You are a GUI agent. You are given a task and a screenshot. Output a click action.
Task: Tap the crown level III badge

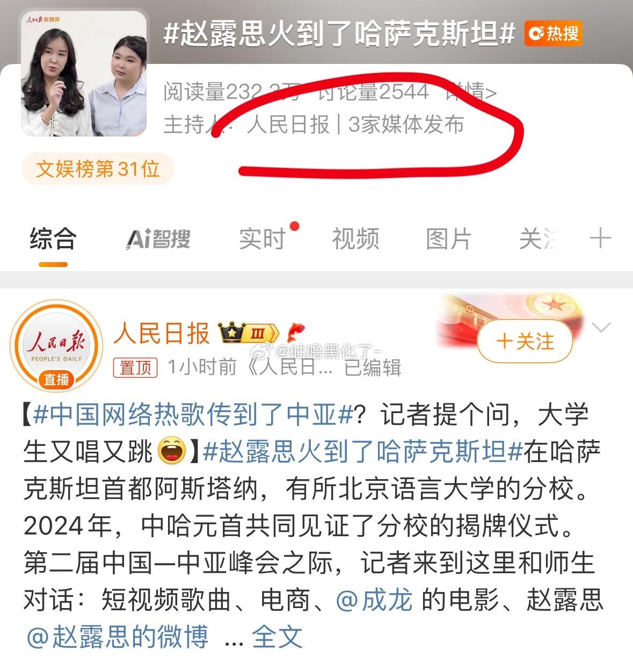click(249, 333)
